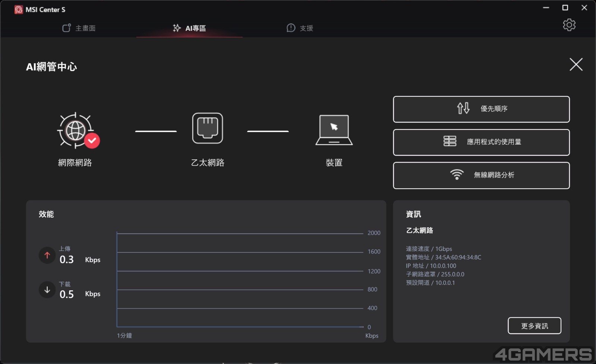Click the MSI Center S logo icon

(x=19, y=10)
